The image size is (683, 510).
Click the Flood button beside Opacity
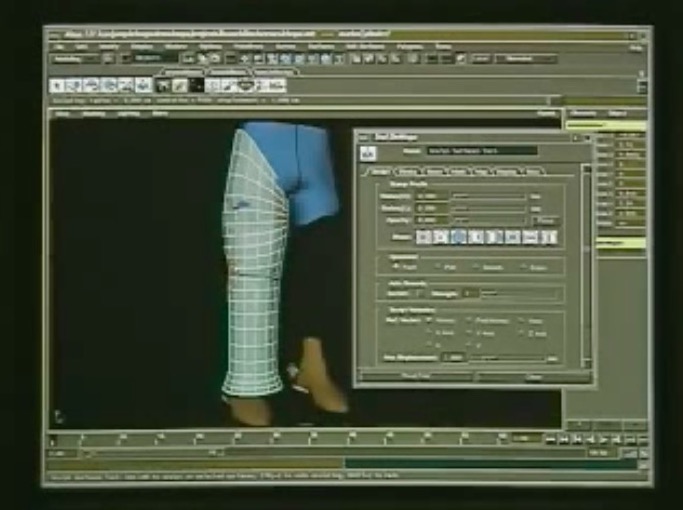545,220
